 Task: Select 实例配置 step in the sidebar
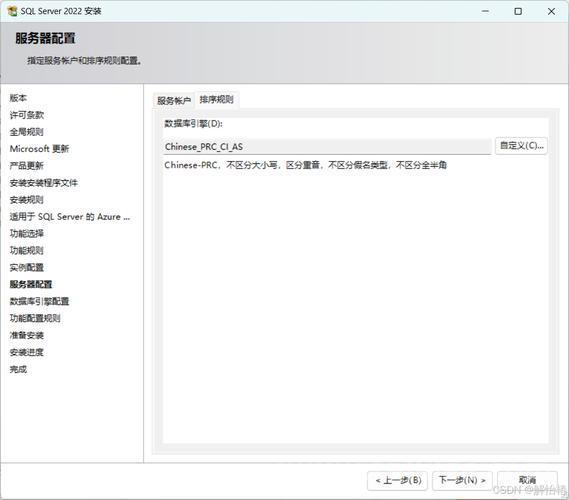coord(27,268)
